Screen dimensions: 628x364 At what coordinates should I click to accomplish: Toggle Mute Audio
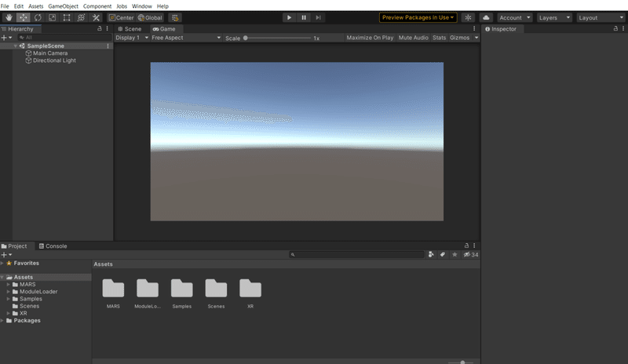point(414,38)
